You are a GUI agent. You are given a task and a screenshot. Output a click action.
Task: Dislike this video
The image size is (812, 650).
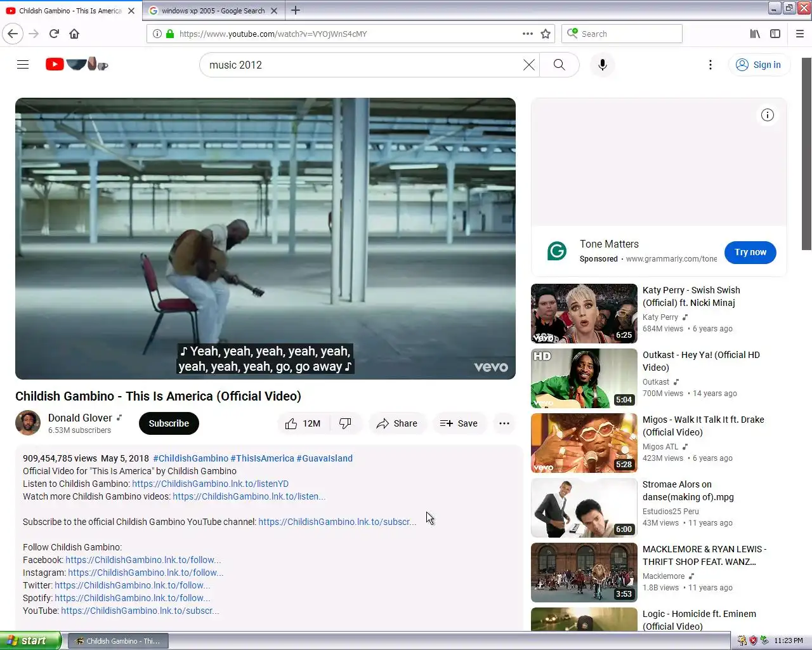pos(346,423)
